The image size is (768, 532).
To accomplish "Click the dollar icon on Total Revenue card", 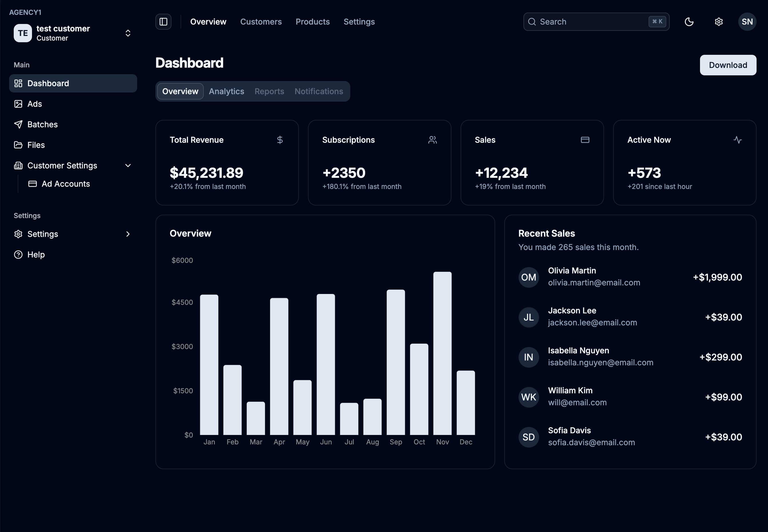I will pyautogui.click(x=280, y=140).
